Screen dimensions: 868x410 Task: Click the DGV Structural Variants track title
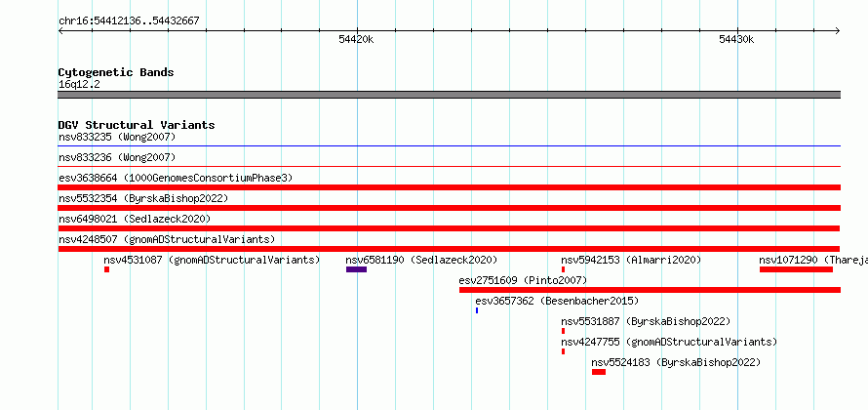point(137,125)
